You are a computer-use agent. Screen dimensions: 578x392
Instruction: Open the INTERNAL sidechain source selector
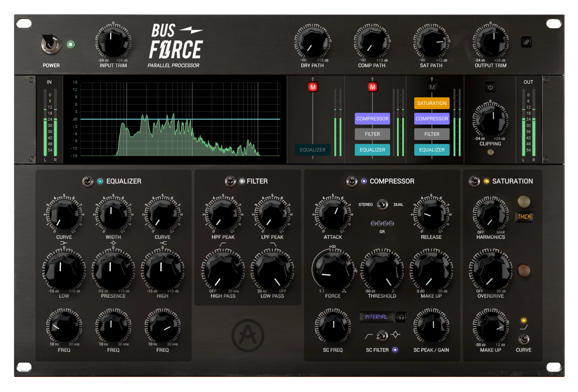(376, 317)
